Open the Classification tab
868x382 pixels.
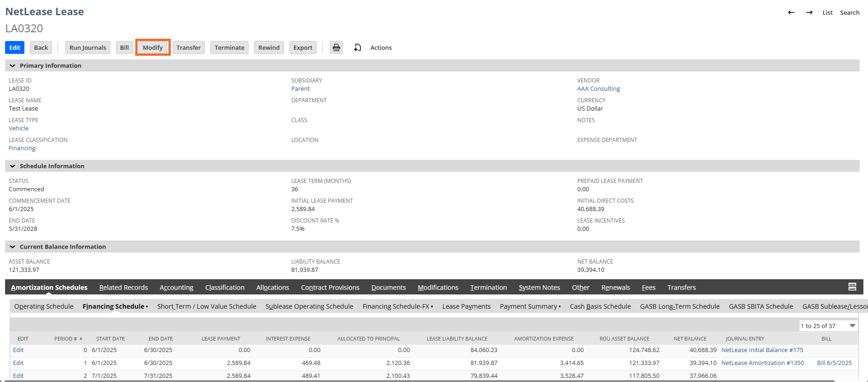coord(225,287)
